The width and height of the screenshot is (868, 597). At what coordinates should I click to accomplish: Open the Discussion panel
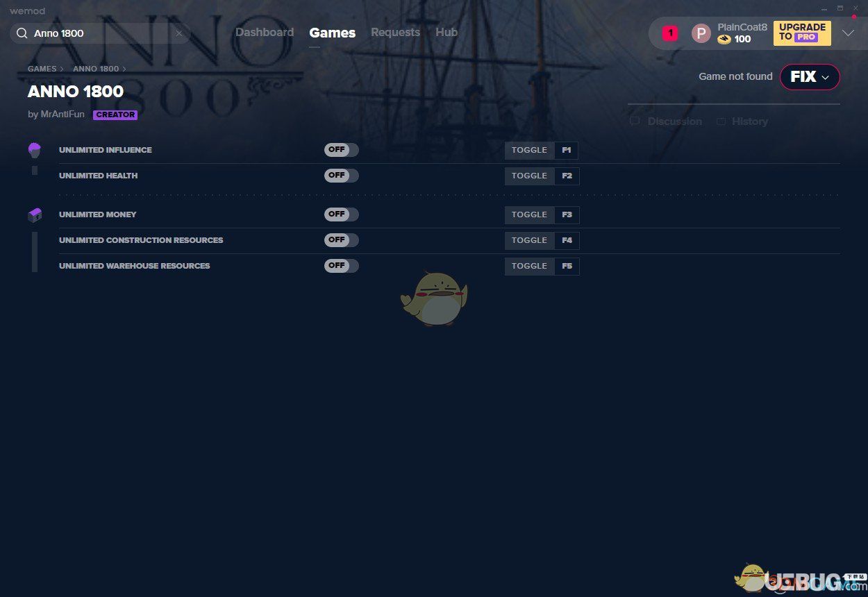pos(667,121)
